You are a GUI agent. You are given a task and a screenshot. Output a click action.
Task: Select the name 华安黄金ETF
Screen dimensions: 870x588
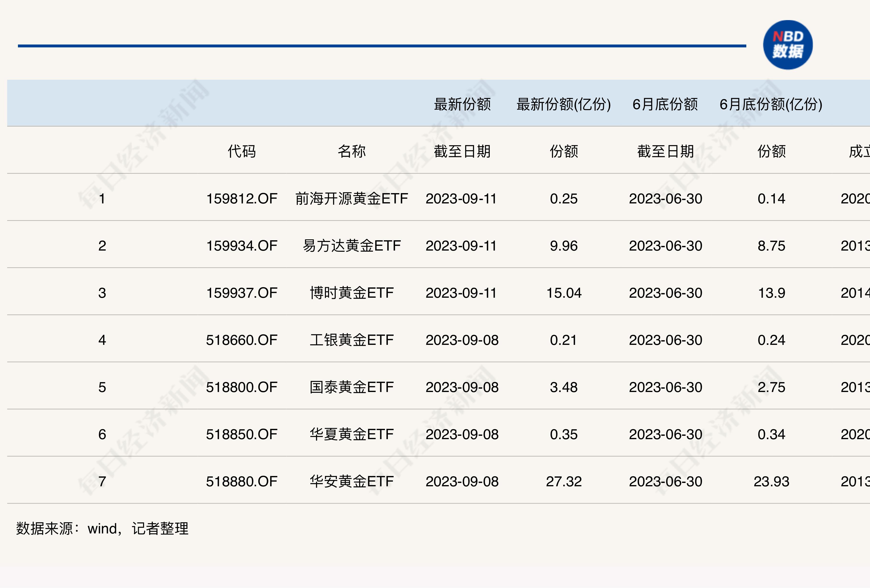point(351,482)
